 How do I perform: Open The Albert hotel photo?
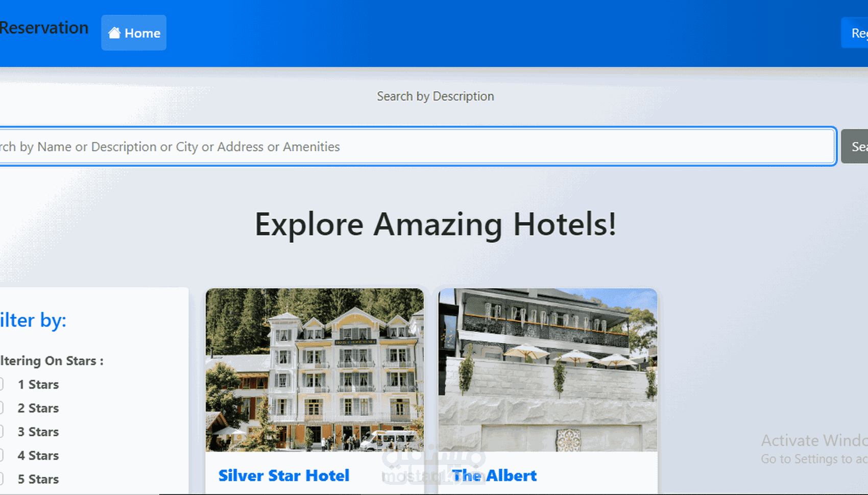coord(548,370)
